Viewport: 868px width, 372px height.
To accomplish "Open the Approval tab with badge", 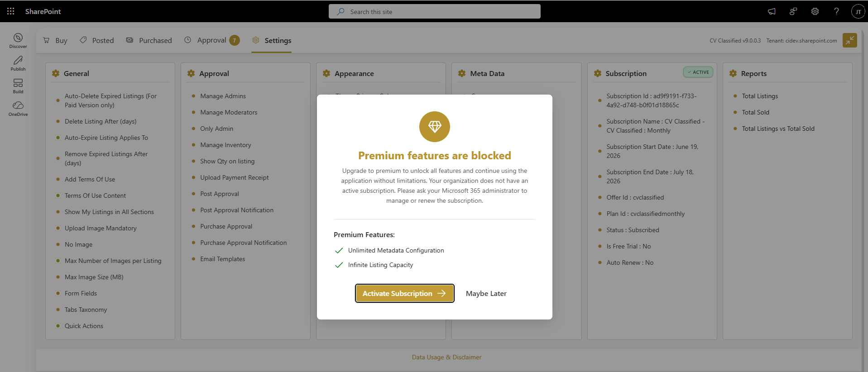I will (x=212, y=40).
